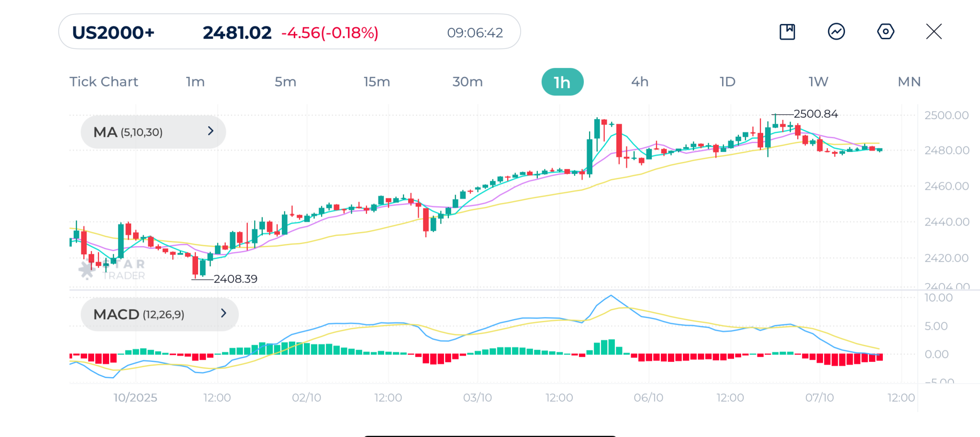
Task: Expand the MA (5,10,30) indicator selector
Action: 153,132
